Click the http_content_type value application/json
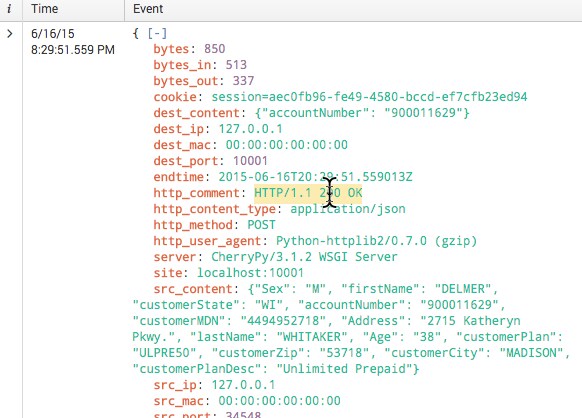 tap(348, 209)
